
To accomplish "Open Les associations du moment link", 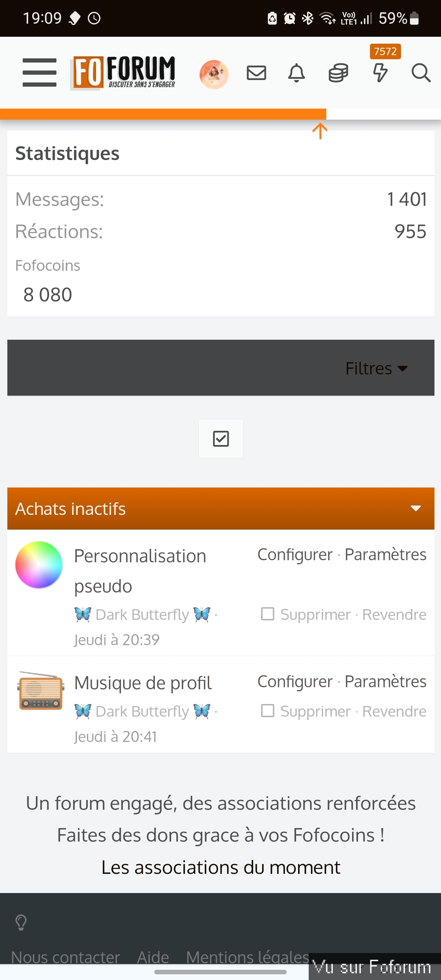I will (220, 867).
